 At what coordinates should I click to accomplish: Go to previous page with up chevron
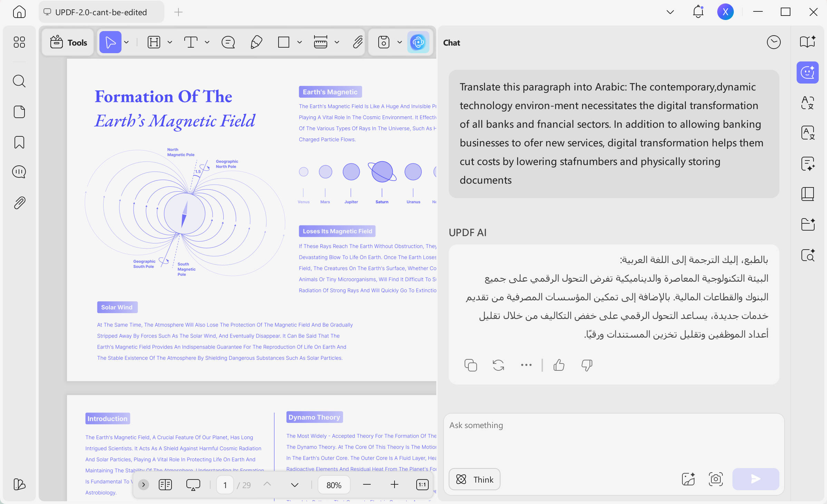[x=267, y=484]
